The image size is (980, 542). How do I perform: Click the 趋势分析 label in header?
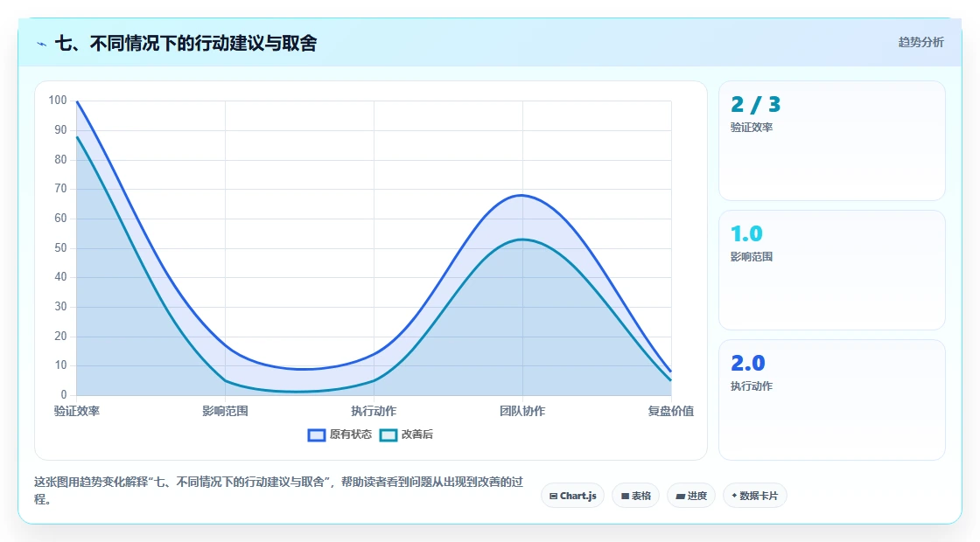click(x=920, y=43)
